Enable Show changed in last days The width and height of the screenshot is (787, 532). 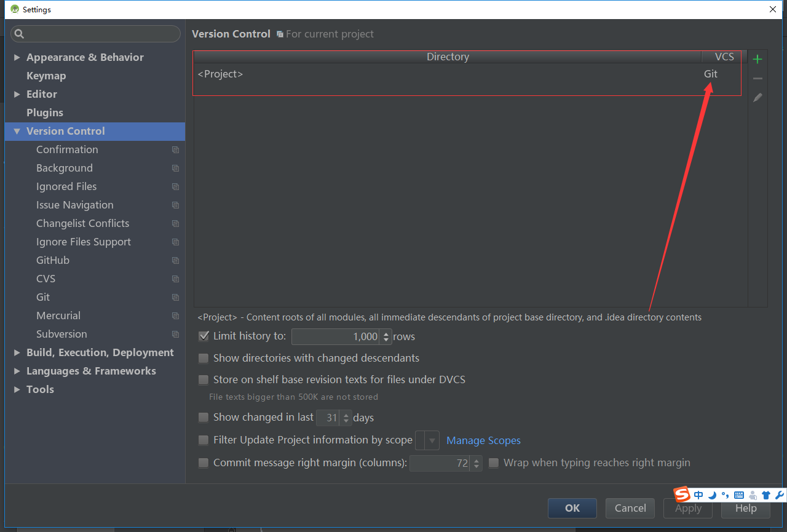[x=204, y=418]
